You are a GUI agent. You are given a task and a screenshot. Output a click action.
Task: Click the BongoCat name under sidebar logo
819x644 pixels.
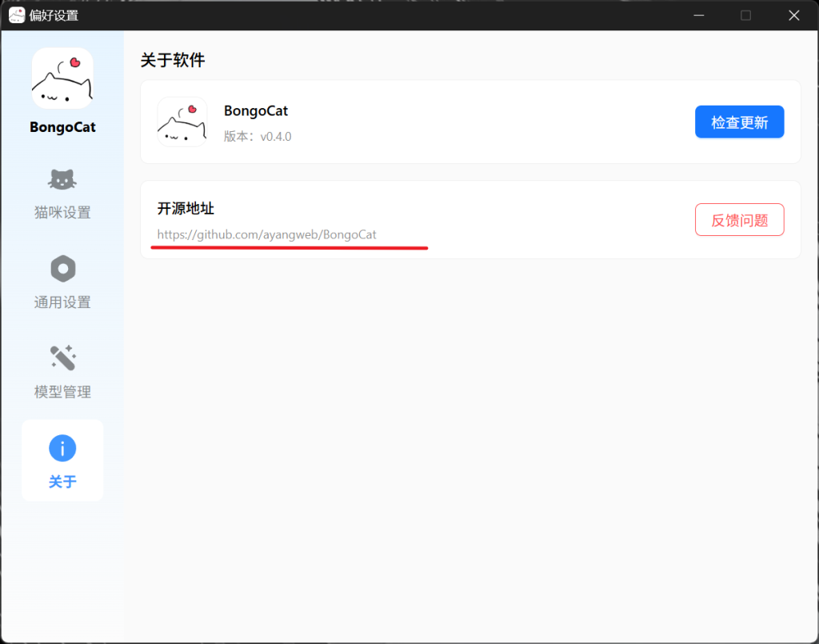coord(62,127)
